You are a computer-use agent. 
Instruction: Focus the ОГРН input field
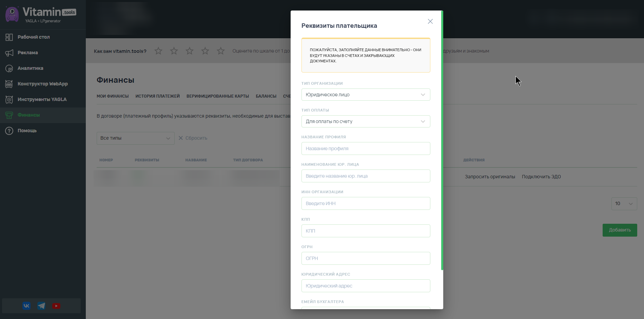pyautogui.click(x=366, y=258)
